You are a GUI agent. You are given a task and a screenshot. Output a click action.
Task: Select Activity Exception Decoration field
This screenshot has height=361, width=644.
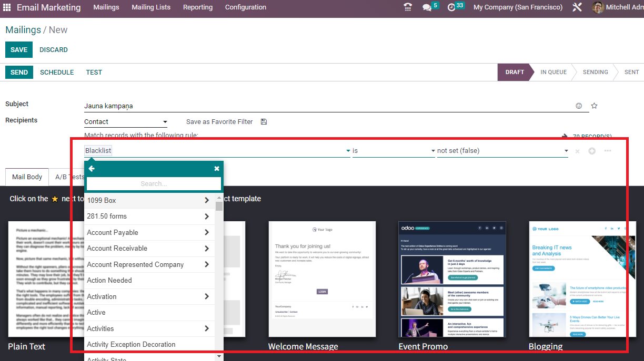(149, 345)
